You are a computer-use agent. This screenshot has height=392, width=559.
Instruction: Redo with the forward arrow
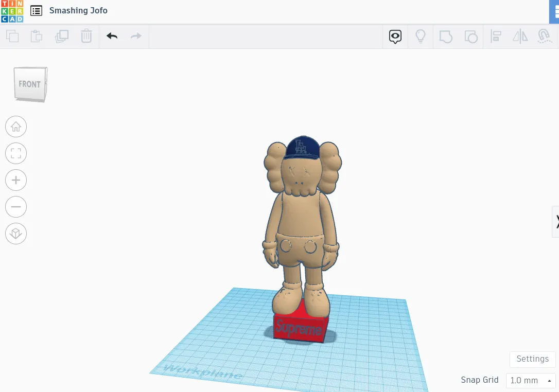(136, 36)
